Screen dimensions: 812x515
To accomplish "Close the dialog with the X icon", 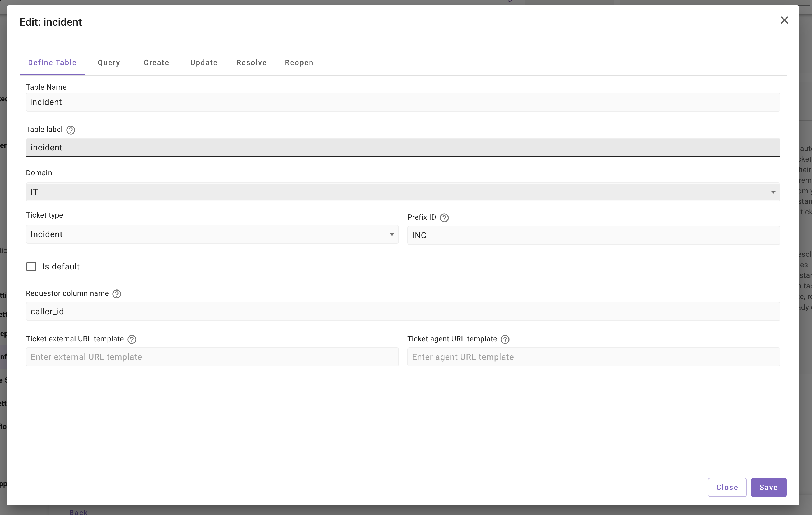I will coord(784,20).
